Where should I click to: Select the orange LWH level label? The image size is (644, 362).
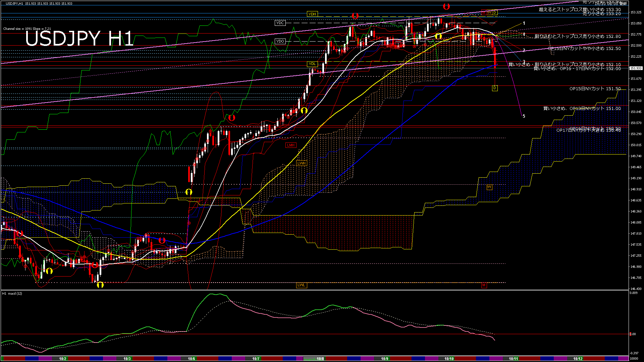[x=301, y=163]
